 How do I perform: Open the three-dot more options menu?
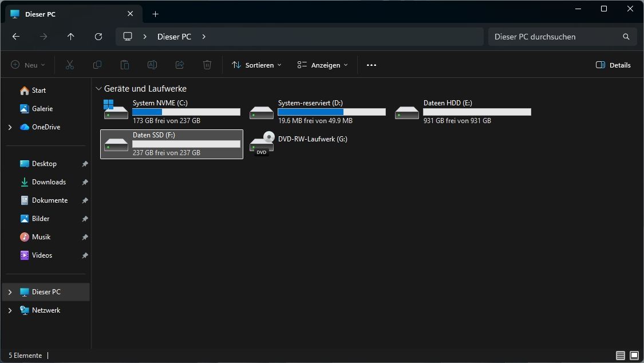click(x=372, y=65)
